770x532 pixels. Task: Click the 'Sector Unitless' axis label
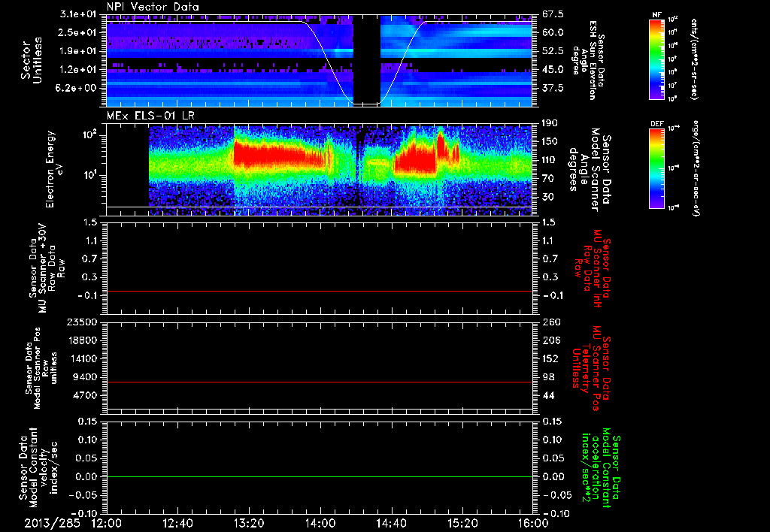[32, 60]
